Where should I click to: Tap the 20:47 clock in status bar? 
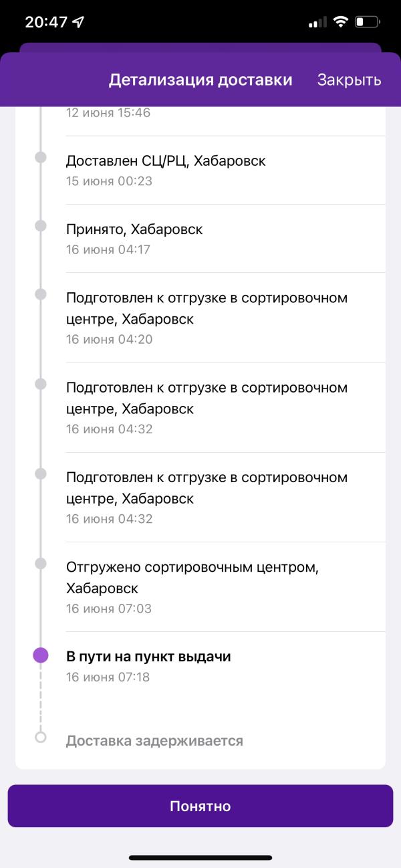(46, 22)
